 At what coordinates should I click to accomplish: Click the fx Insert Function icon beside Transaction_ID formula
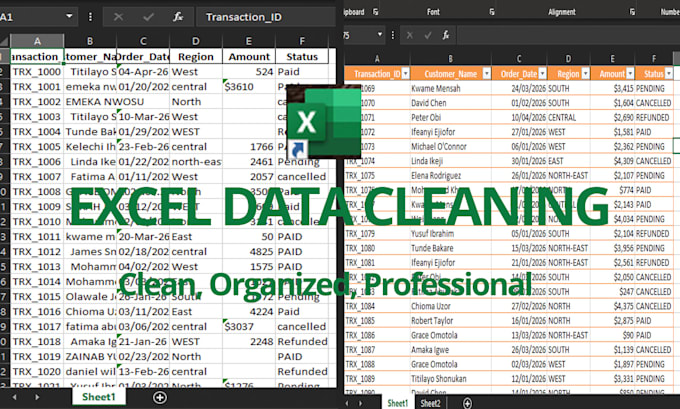click(178, 17)
